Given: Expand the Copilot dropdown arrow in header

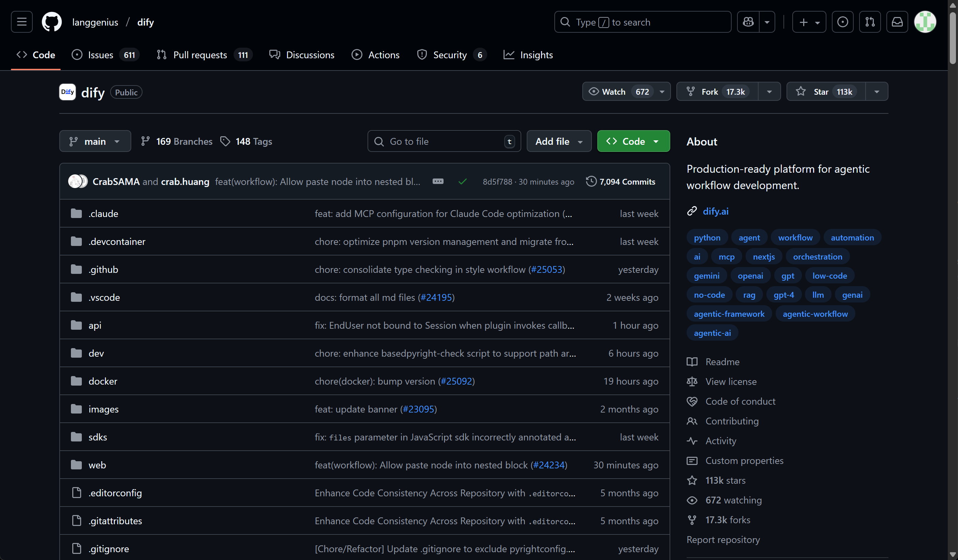Looking at the screenshot, I should pos(767,22).
